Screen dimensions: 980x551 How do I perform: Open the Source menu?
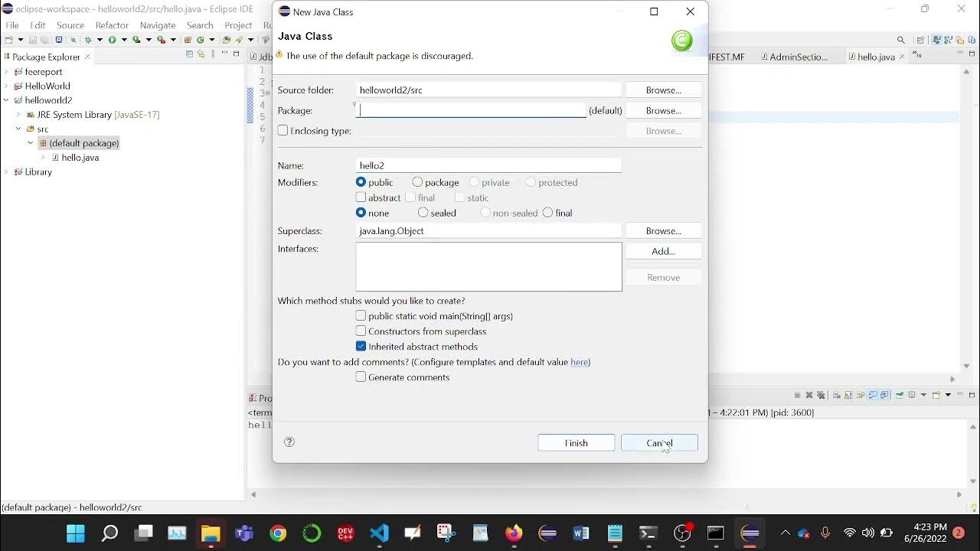70,25
